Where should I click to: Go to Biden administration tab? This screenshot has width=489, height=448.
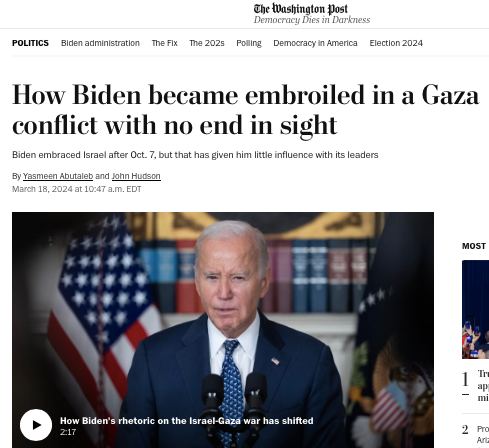click(x=100, y=43)
